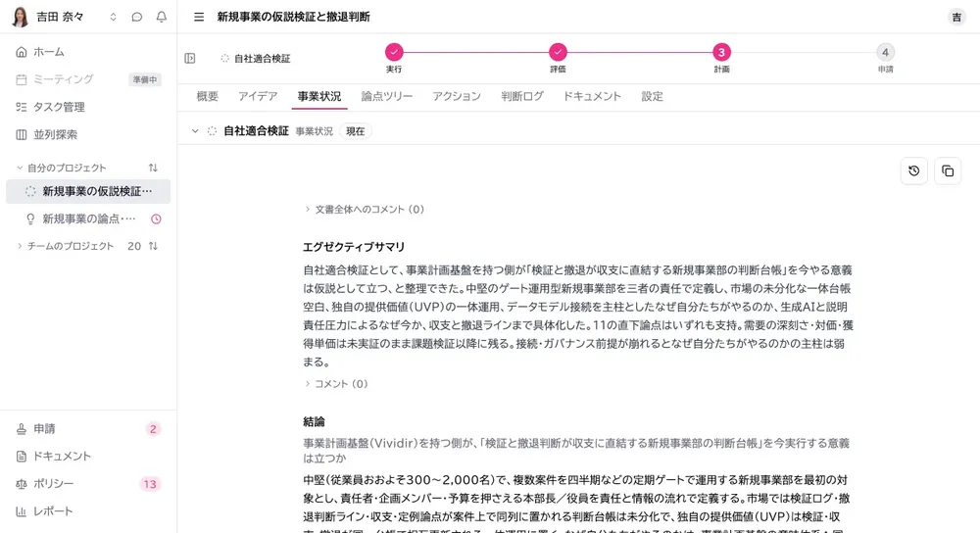Open the chat bubble icon beside user name
Screen dimensions: 980x533
tap(137, 17)
